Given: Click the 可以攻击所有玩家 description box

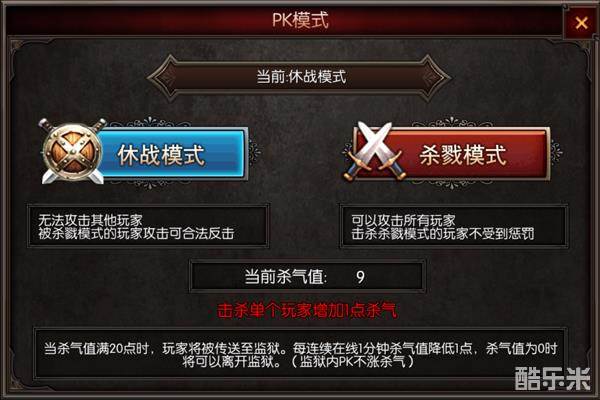Looking at the screenshot, I should coord(454,226).
